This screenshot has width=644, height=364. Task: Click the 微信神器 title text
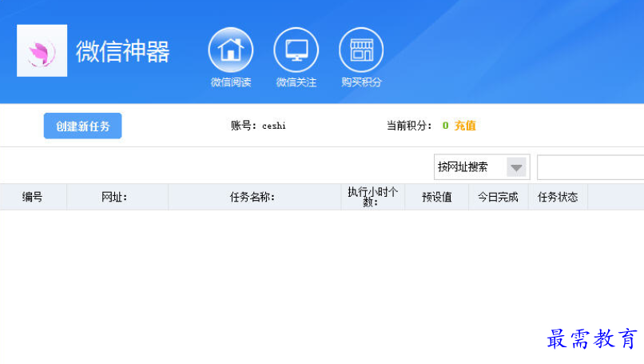(x=122, y=51)
